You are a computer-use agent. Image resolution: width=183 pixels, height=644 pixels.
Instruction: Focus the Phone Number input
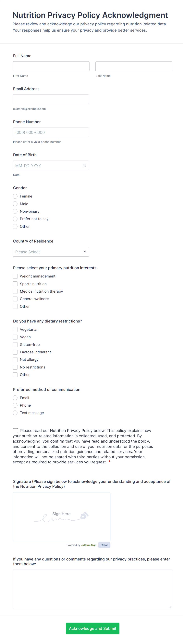pos(51,132)
